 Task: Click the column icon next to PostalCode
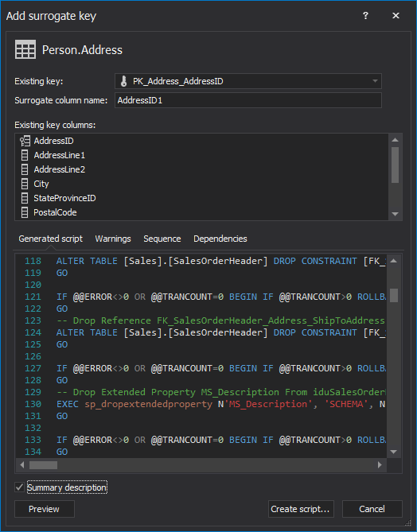[25, 213]
